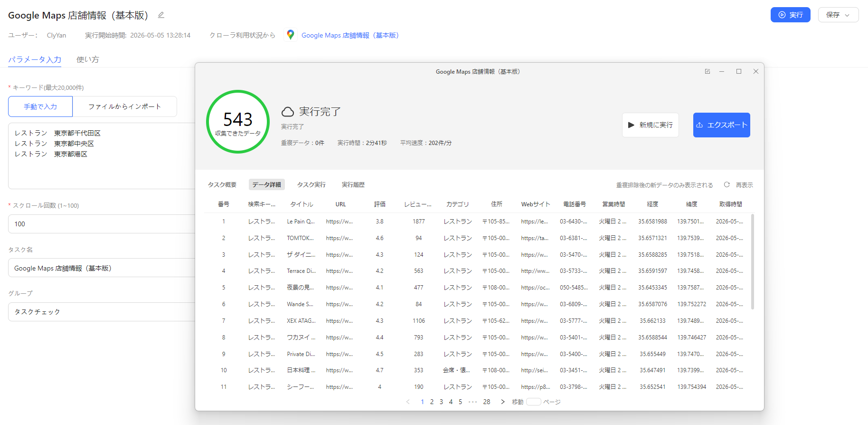Screen dimensions: 868x425
Task: Click the external edit icon in dialog title bar
Action: coord(708,71)
